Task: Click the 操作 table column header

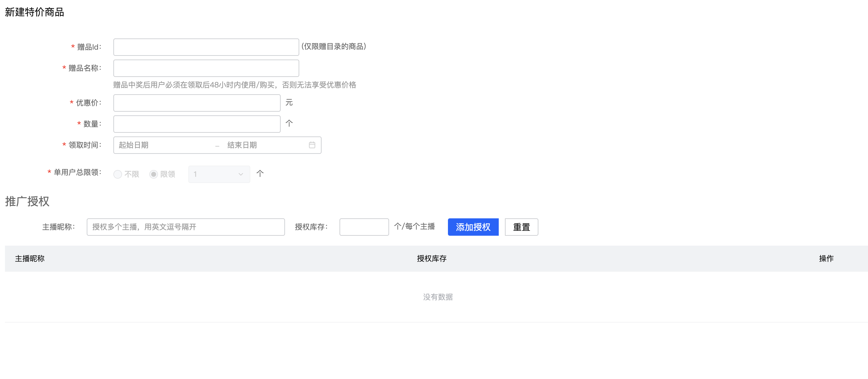Action: point(826,259)
